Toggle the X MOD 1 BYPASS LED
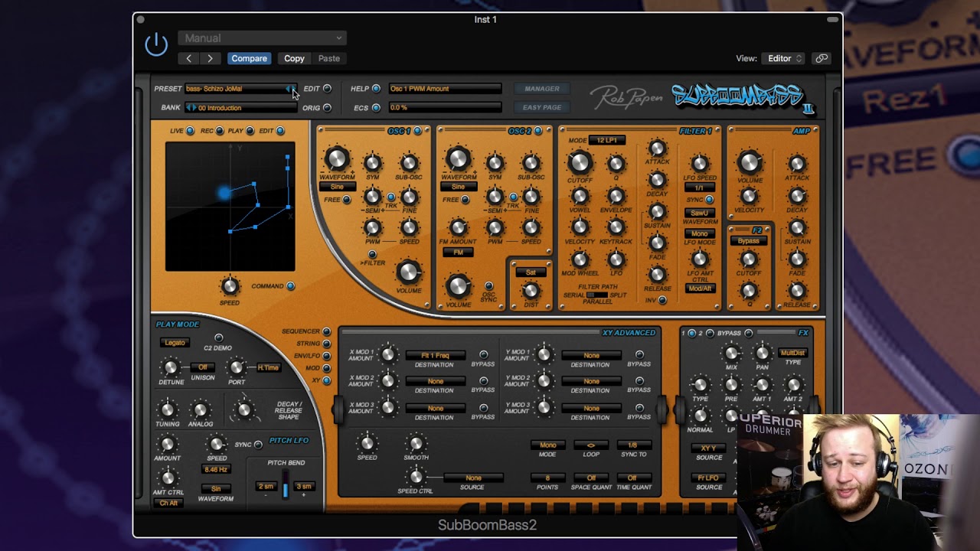The height and width of the screenshot is (551, 980). tap(483, 354)
